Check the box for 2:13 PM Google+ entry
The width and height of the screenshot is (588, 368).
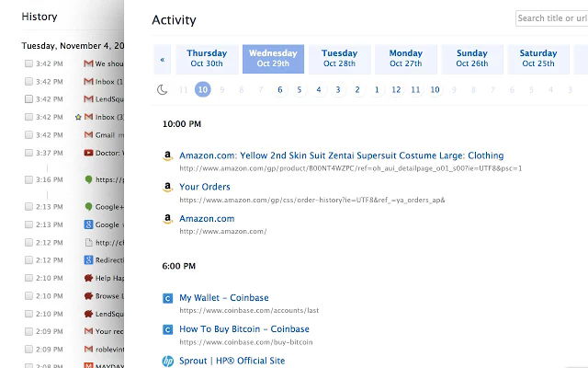point(28,206)
